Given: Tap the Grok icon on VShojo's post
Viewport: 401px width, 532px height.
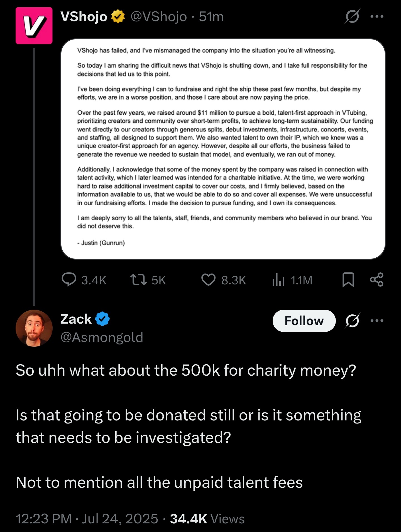Looking at the screenshot, I should point(352,16).
